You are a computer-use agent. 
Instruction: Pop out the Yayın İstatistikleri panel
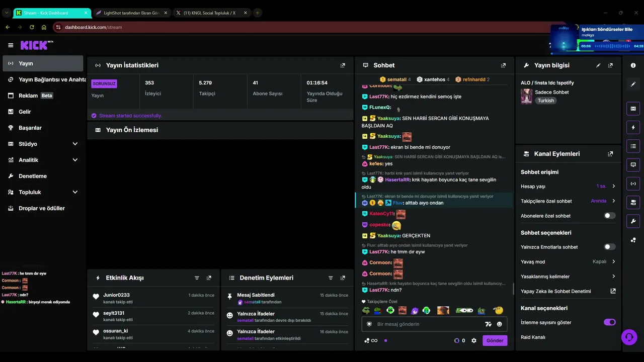343,65
